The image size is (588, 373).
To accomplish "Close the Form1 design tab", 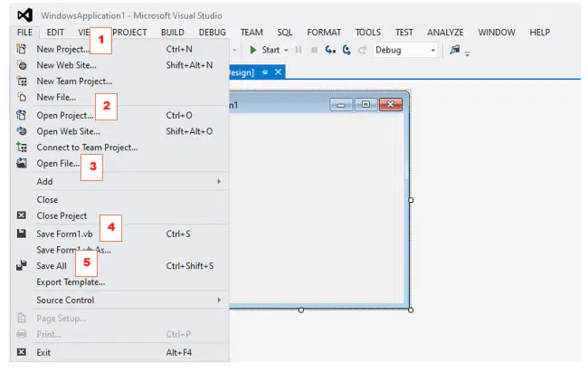I will click(278, 72).
